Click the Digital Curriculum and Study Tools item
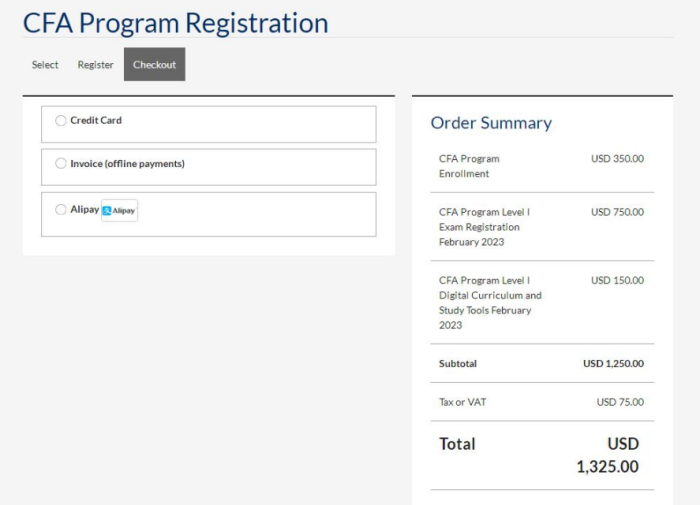 pyautogui.click(x=490, y=303)
